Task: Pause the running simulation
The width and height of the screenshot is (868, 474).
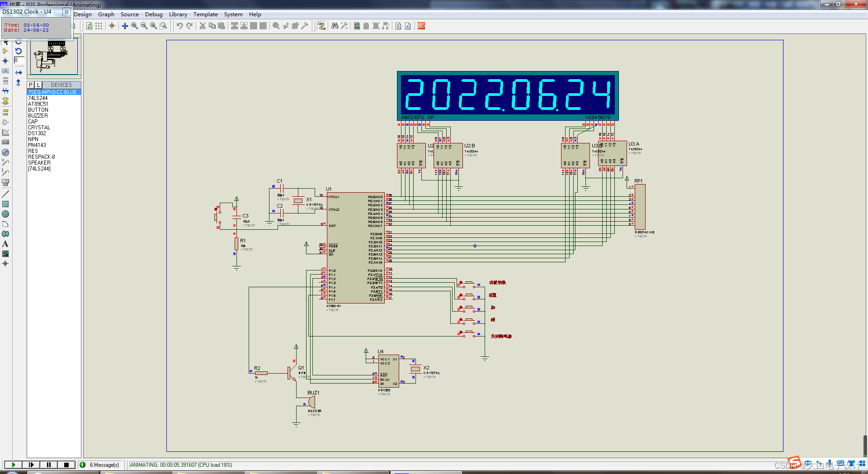Action: point(49,465)
